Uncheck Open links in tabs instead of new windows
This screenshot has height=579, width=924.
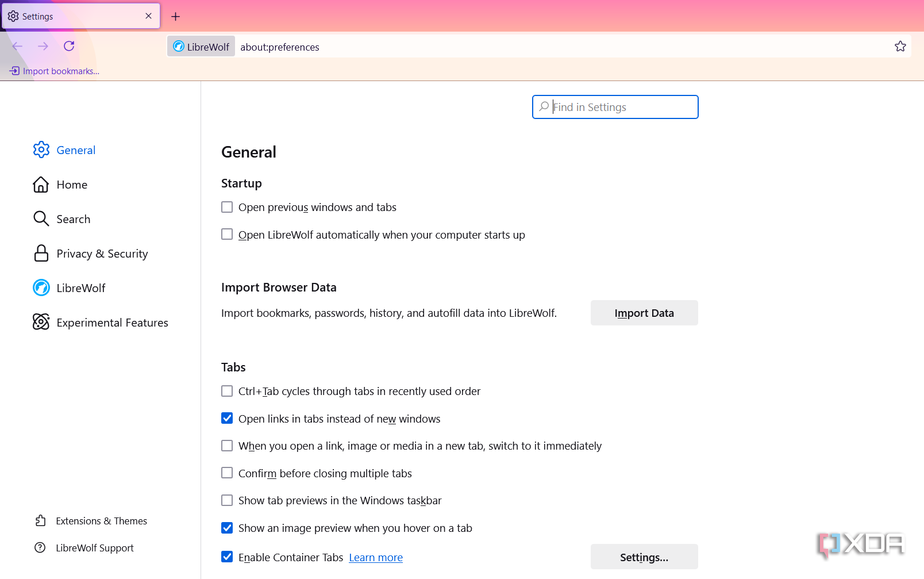(227, 418)
